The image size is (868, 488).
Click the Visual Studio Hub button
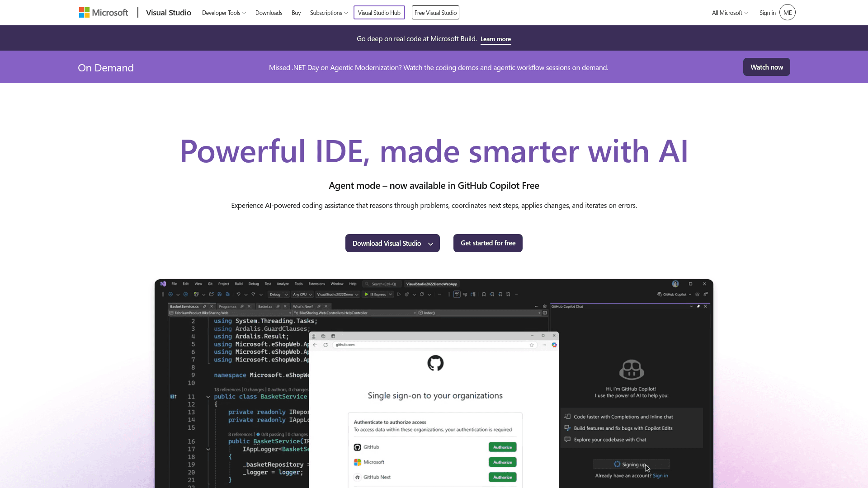pyautogui.click(x=379, y=13)
